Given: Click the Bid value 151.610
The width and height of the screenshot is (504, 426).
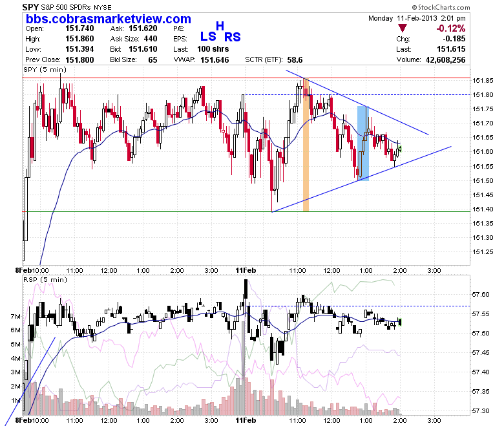Looking at the screenshot, I should coord(143,49).
